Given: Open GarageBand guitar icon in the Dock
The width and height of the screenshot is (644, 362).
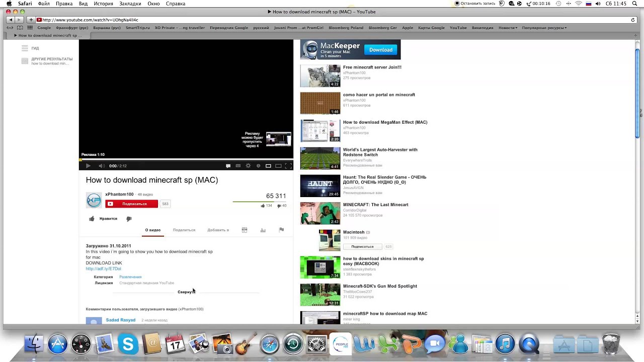Looking at the screenshot, I should point(247,344).
